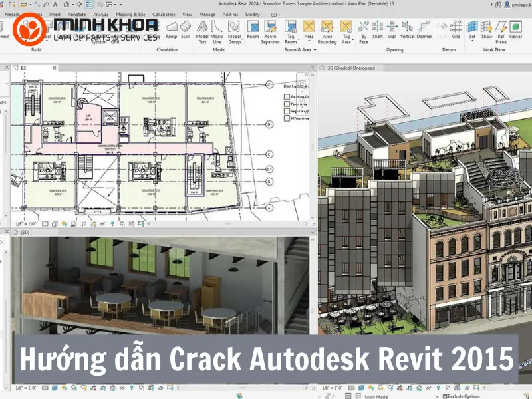Toggle the Office Area legend box

coord(287,118)
